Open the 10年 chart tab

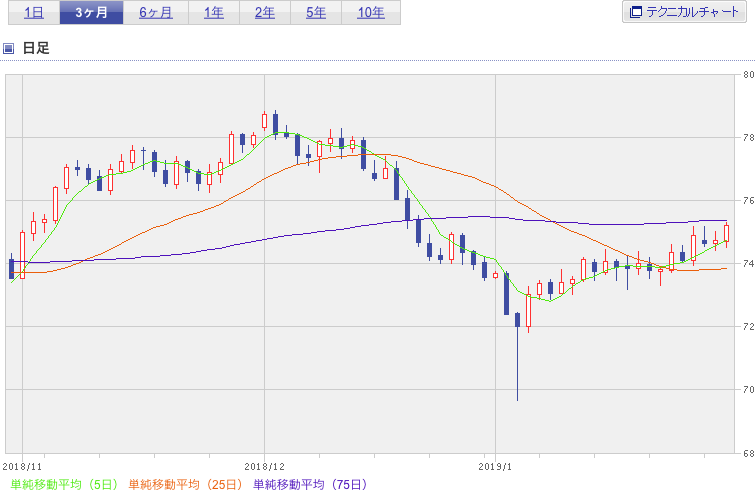pyautogui.click(x=371, y=13)
